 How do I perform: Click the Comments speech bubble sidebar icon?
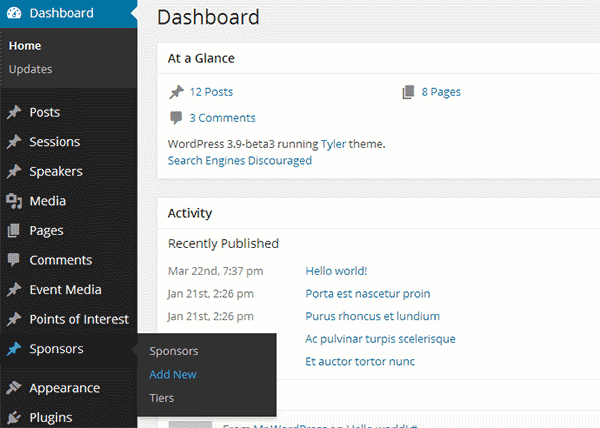point(14,260)
